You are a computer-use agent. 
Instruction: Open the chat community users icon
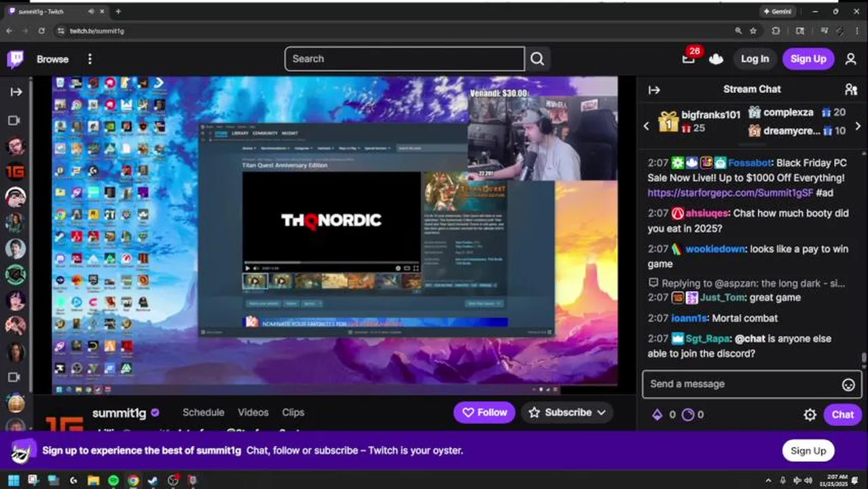tap(850, 90)
